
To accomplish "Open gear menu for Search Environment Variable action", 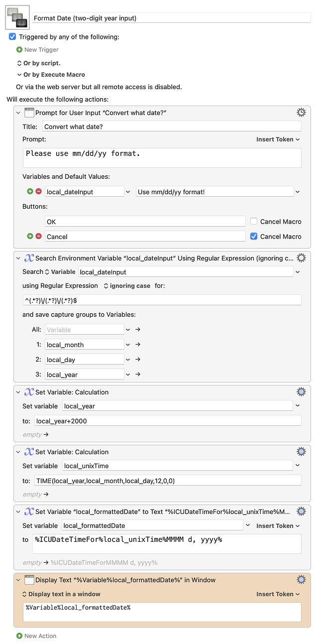I will [x=301, y=258].
